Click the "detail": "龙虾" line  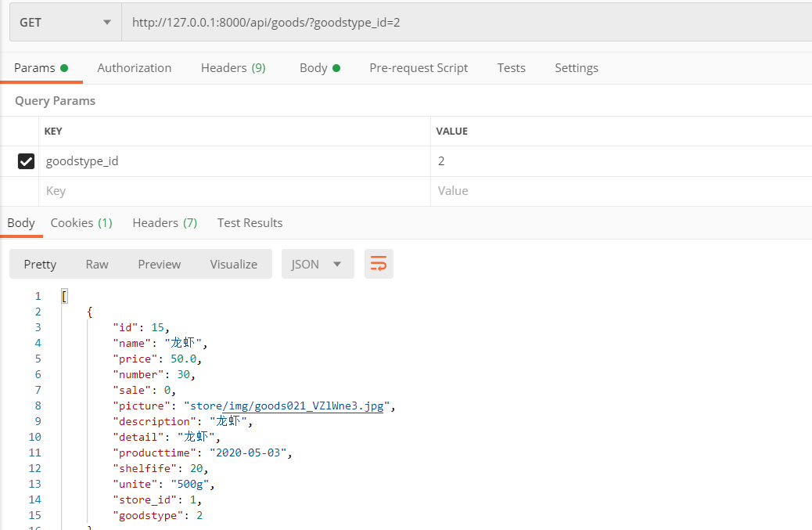click(x=167, y=437)
